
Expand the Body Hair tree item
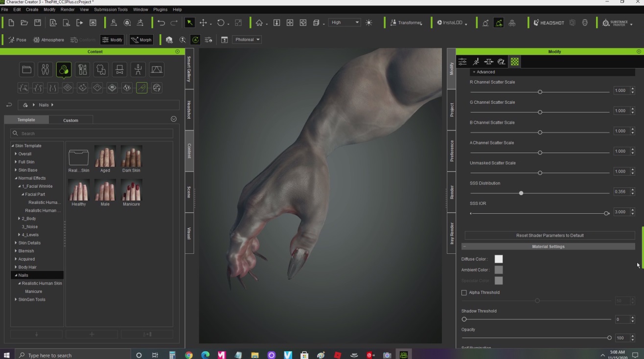16,267
